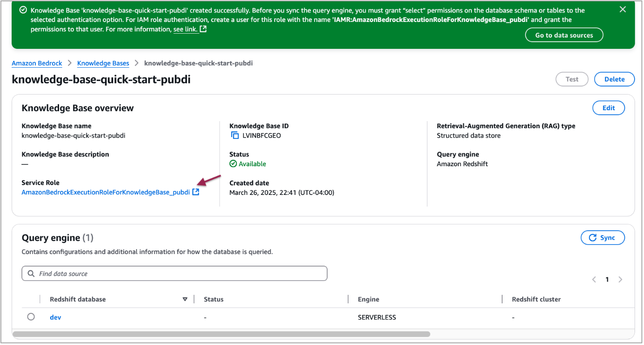Click the 'Knowledge Base overview' heading
644x345 pixels.
(77, 108)
